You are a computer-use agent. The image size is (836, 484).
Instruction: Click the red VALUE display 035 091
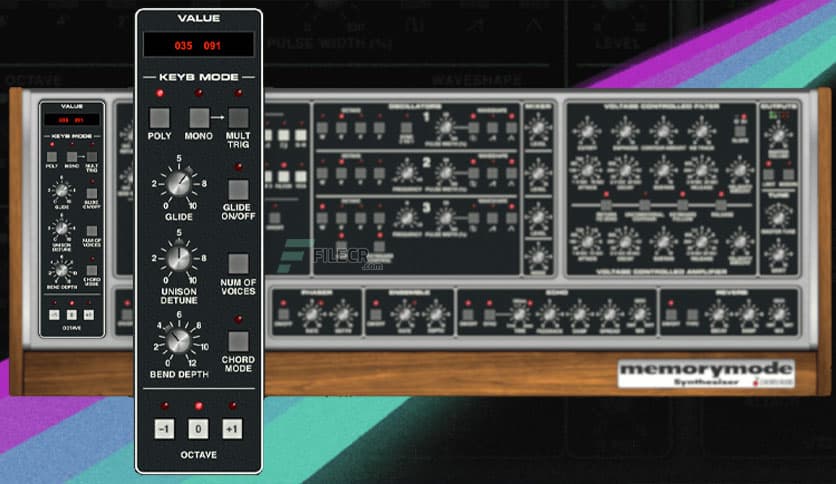pos(198,45)
